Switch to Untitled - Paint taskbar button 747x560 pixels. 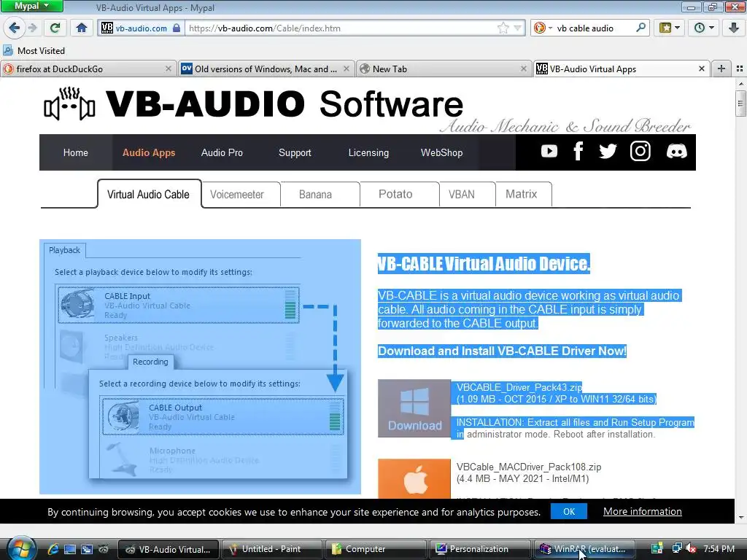(x=271, y=549)
